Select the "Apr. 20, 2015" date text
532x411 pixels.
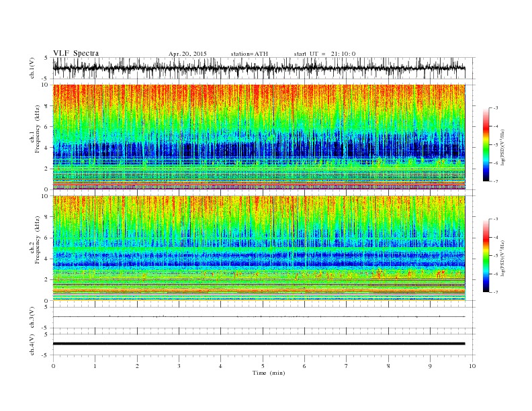click(187, 54)
